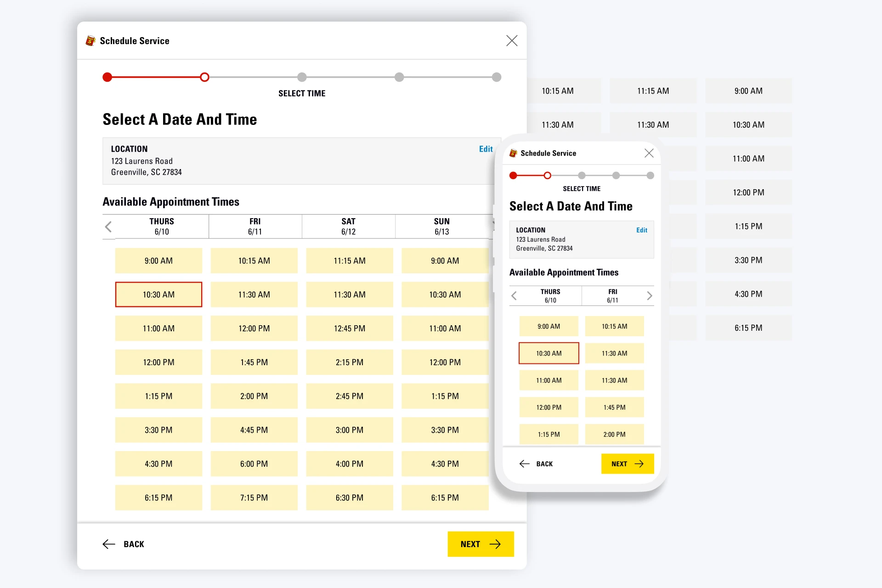The height and width of the screenshot is (588, 882).
Task: Click Edit link in desktop location box
Action: pyautogui.click(x=486, y=149)
